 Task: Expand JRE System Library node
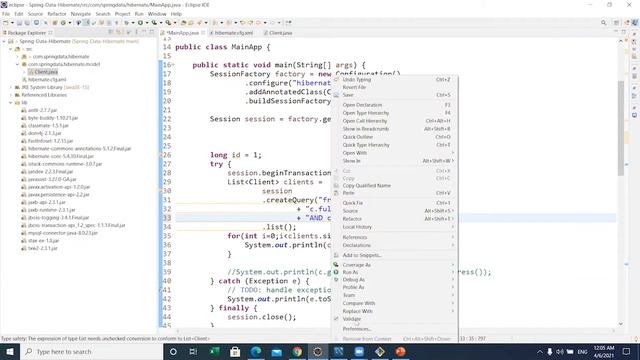tap(11, 87)
